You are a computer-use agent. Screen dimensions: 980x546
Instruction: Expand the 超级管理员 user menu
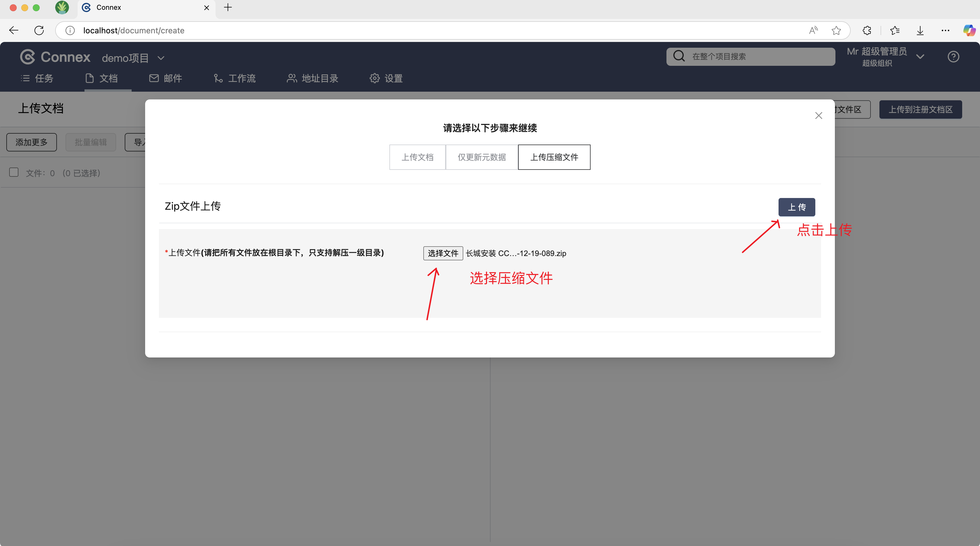click(x=920, y=57)
